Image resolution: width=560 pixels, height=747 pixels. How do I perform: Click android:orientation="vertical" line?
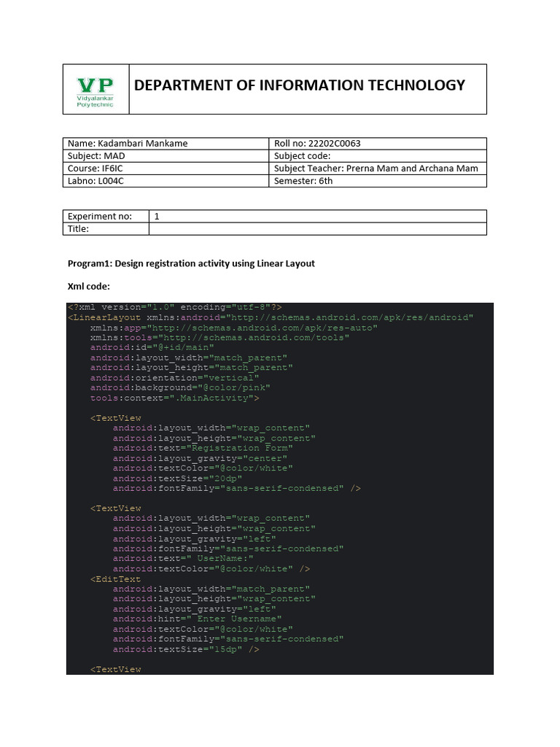coord(174,378)
